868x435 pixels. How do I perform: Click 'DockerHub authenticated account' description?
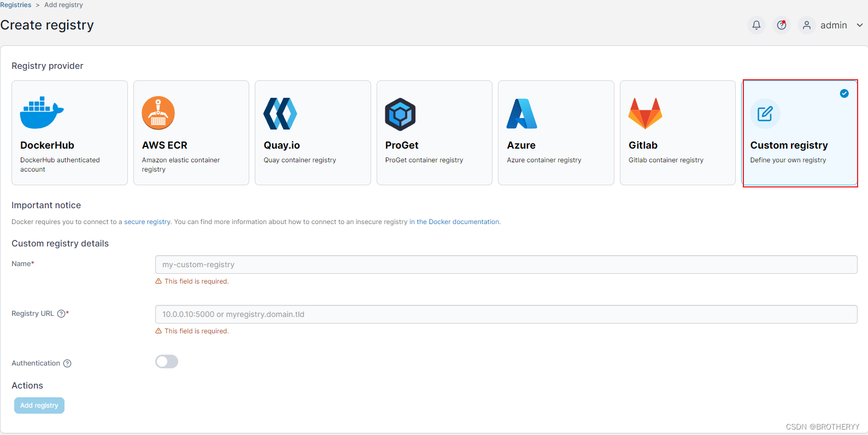[60, 164]
